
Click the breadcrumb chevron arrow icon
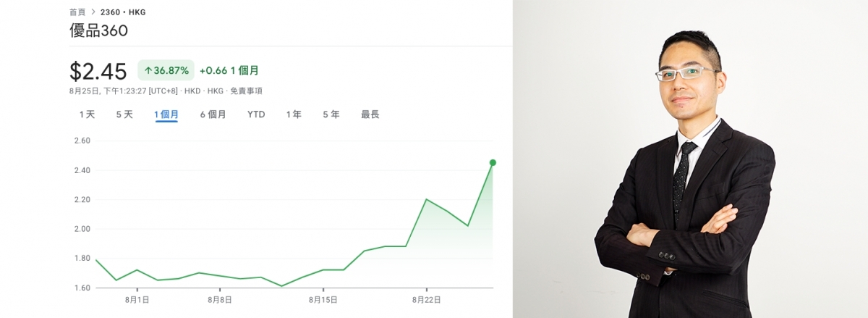(93, 12)
